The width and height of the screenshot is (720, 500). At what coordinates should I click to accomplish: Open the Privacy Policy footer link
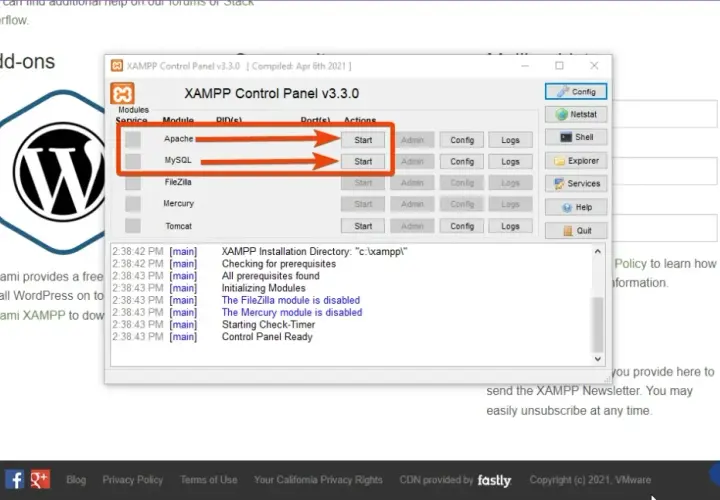tap(133, 480)
